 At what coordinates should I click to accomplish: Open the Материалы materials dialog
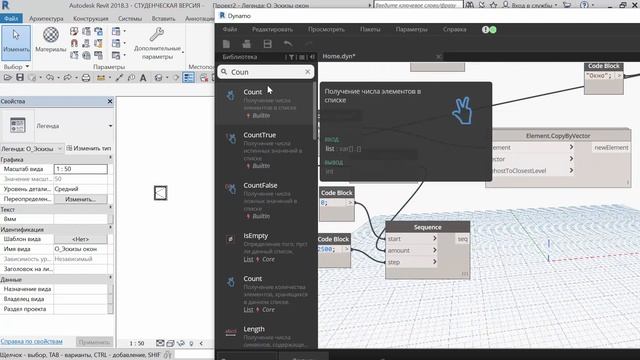(x=51, y=40)
